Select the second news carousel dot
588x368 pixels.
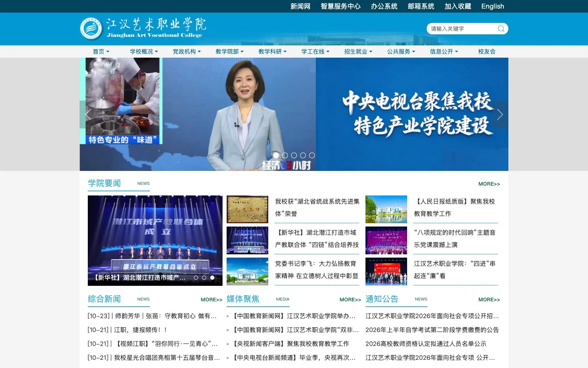(x=204, y=278)
